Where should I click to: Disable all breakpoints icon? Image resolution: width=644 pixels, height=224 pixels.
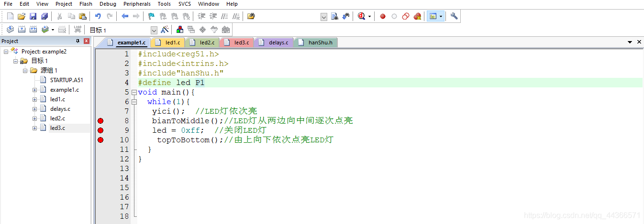tap(406, 16)
